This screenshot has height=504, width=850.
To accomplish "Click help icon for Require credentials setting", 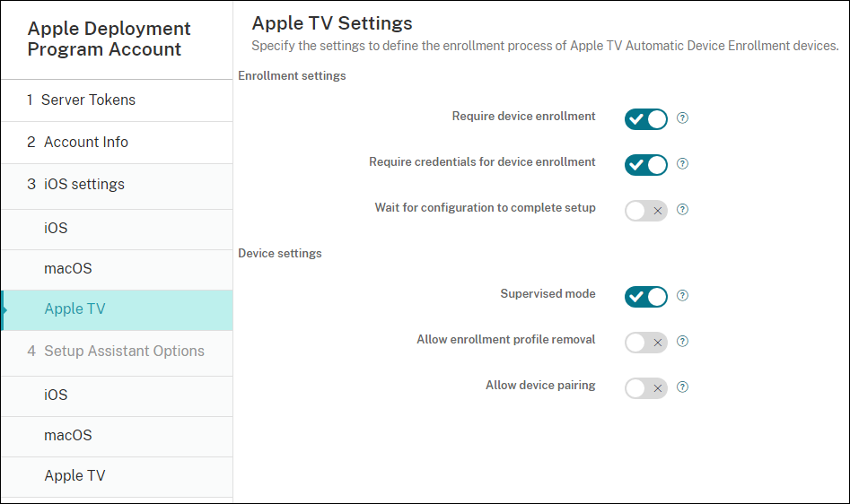I will coord(682,164).
